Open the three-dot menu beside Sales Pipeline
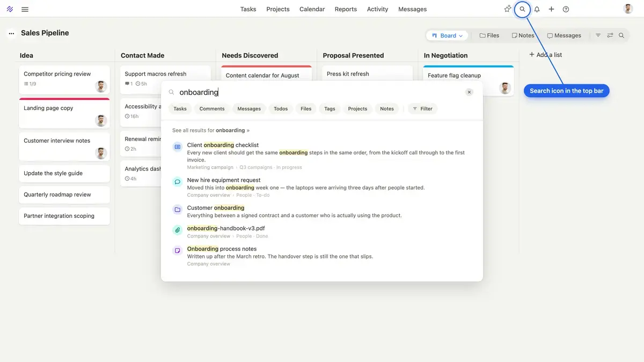The image size is (644, 362). (11, 33)
